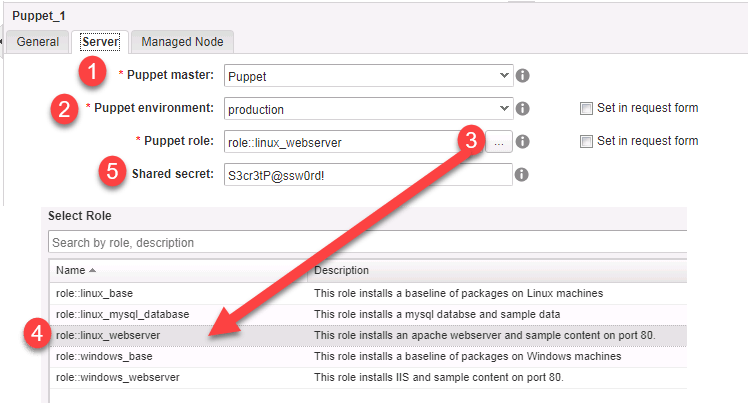Enable Set in request form for environment
Image resolution: width=752 pixels, height=403 pixels.
(586, 108)
